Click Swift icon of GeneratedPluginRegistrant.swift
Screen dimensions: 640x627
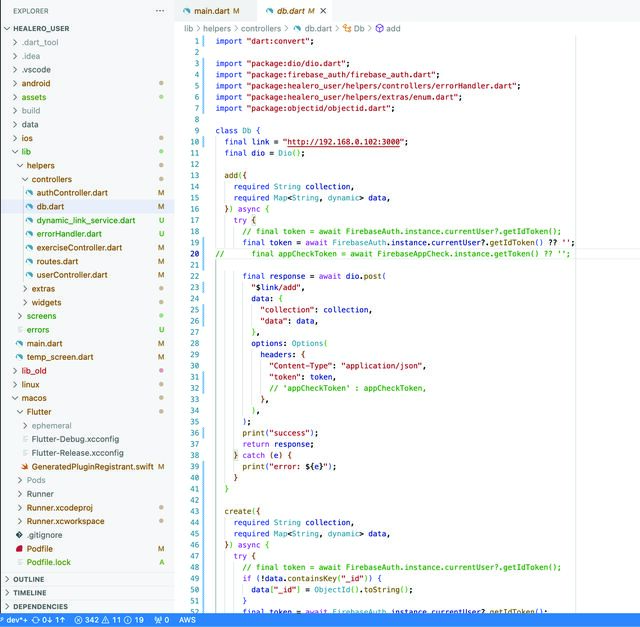(x=24, y=467)
